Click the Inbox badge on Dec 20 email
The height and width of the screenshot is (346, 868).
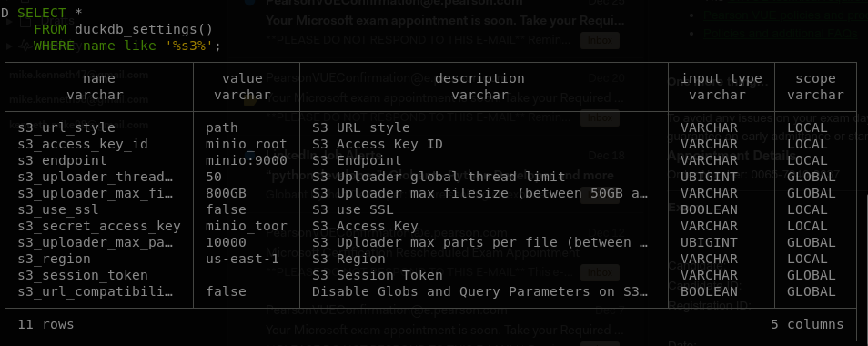tap(600, 117)
